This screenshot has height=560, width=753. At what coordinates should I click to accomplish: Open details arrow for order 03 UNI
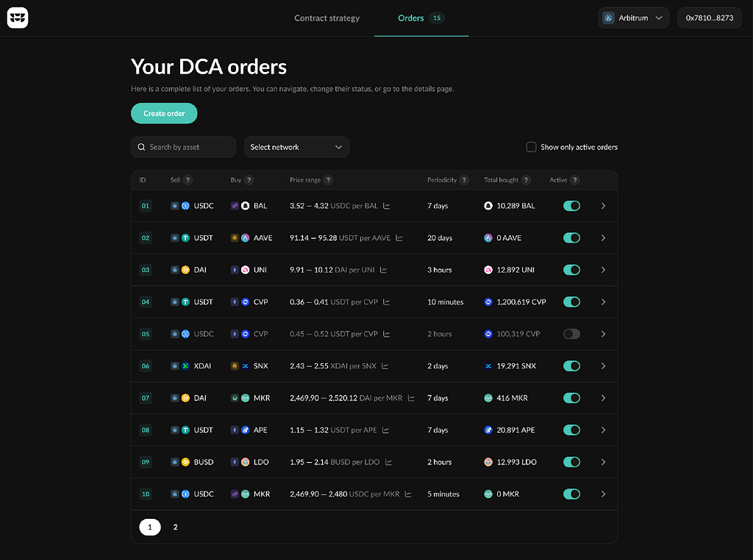pyautogui.click(x=603, y=270)
